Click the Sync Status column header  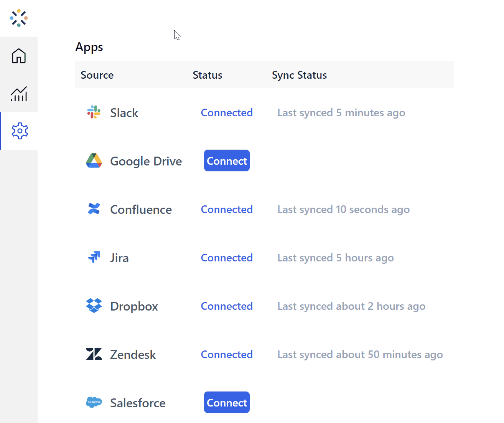click(x=299, y=75)
